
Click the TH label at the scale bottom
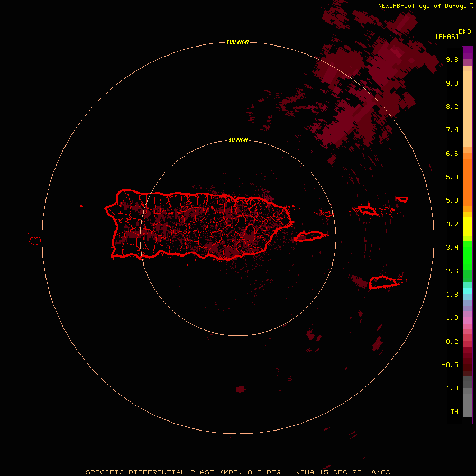pyautogui.click(x=454, y=412)
